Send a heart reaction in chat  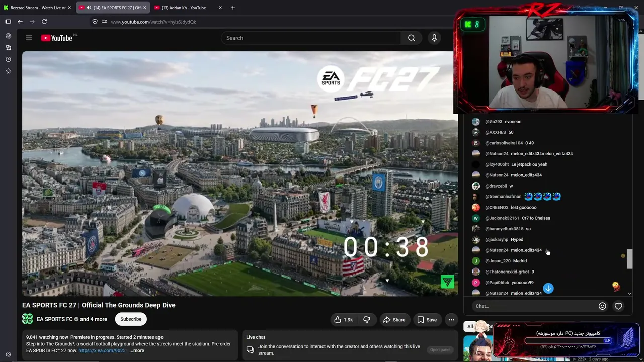click(x=618, y=306)
